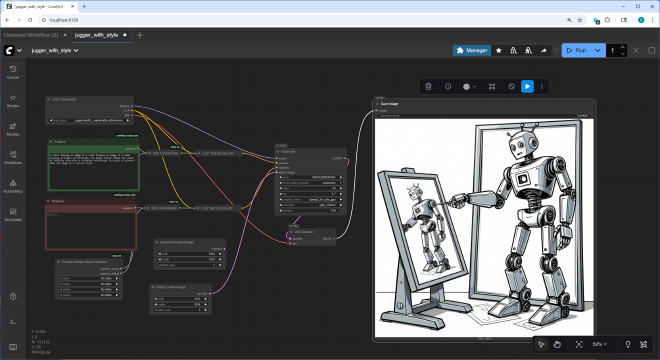Image resolution: width=660 pixels, height=360 pixels.
Task: Collapse the EmptySD3LatentImage node
Action: pos(157,242)
